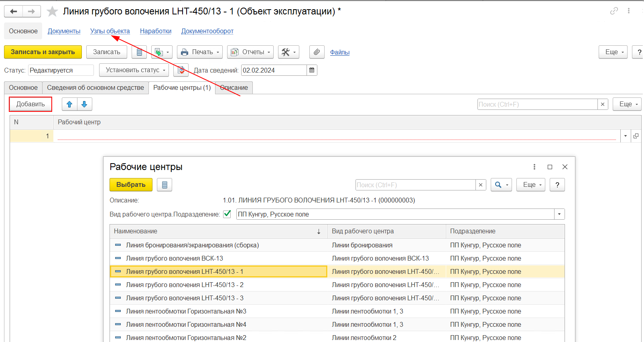Open the Установить статус dropdown
Viewport: 644px width, 342px height.
coord(134,70)
